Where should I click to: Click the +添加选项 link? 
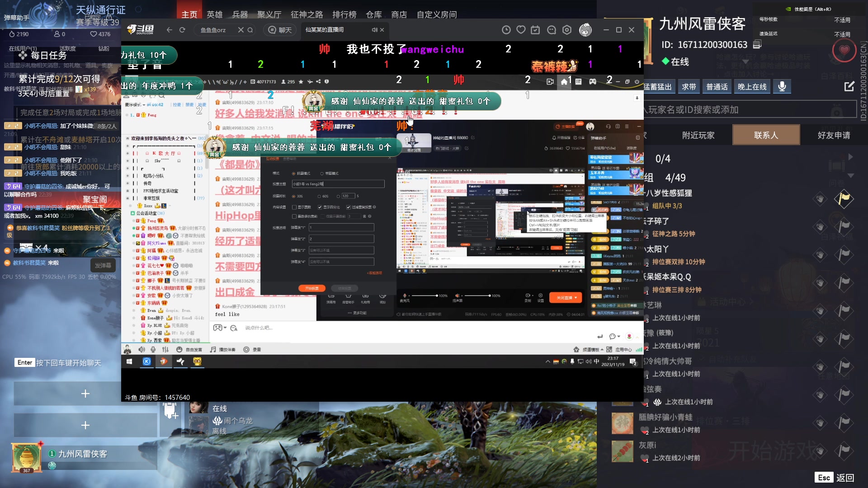point(374,273)
